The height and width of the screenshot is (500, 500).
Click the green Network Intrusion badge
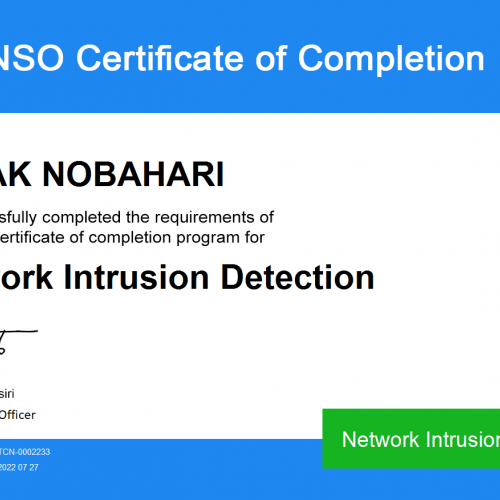click(411, 439)
